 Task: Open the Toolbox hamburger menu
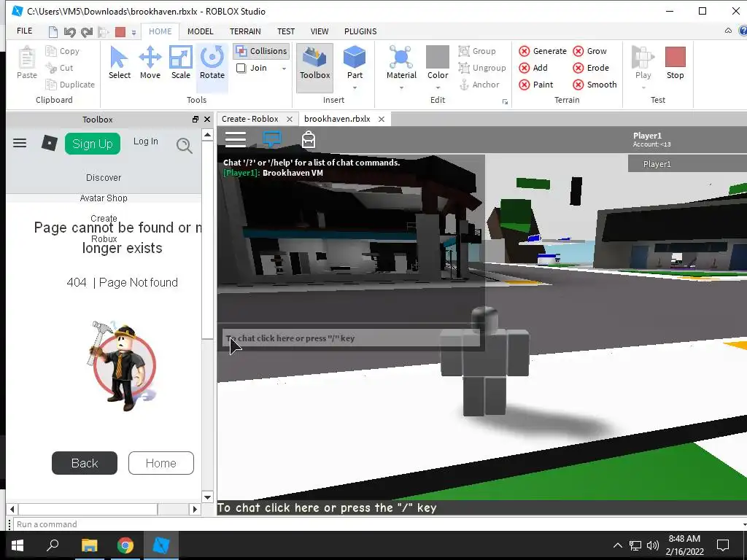20,143
